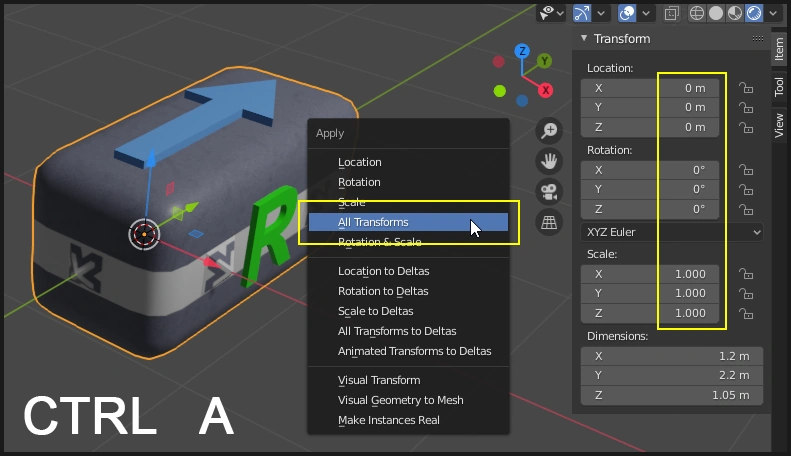Click the Dimensions Z 1.05 m field

[x=672, y=395]
